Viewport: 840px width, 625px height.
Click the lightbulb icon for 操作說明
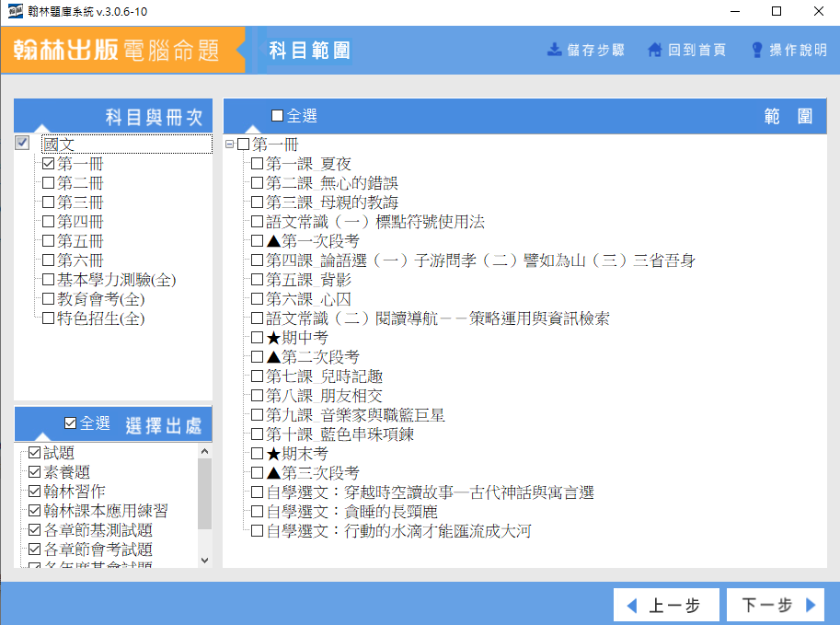(x=757, y=50)
